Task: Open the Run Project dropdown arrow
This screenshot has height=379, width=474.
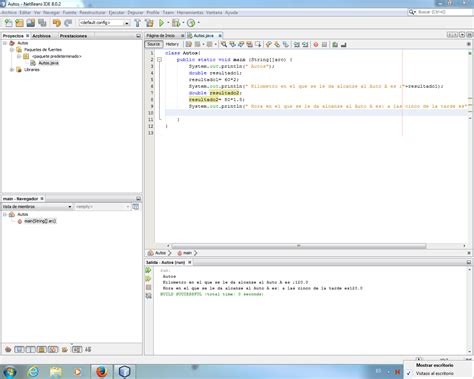Action: pyautogui.click(x=168, y=23)
